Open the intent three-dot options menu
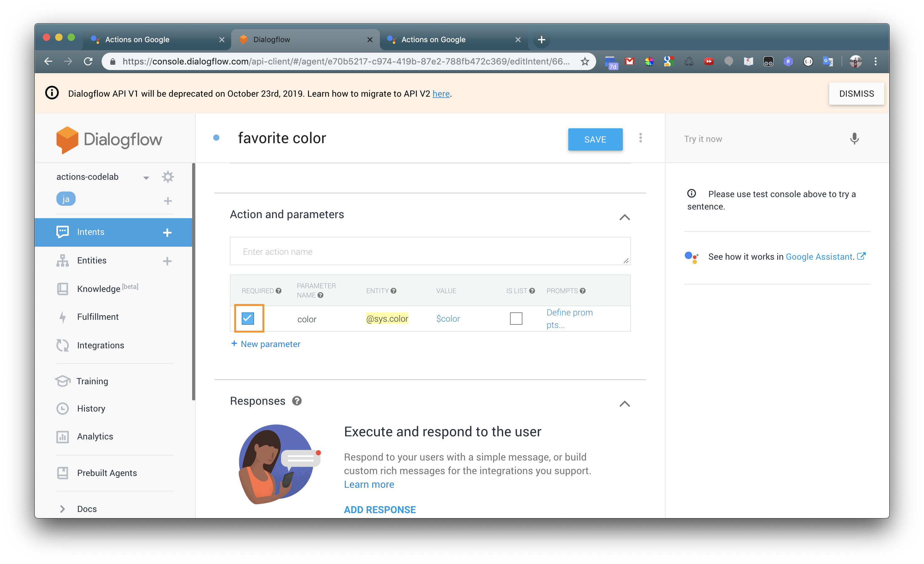This screenshot has width=924, height=564. tap(640, 138)
